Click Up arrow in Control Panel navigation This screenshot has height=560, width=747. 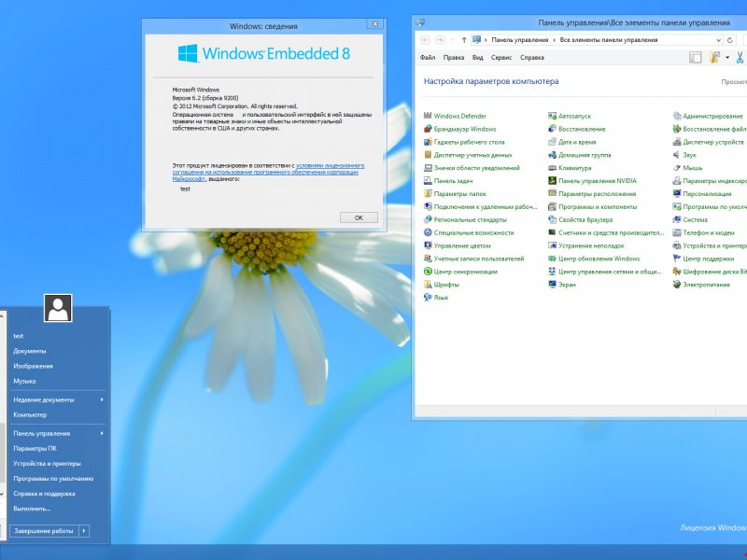[463, 40]
